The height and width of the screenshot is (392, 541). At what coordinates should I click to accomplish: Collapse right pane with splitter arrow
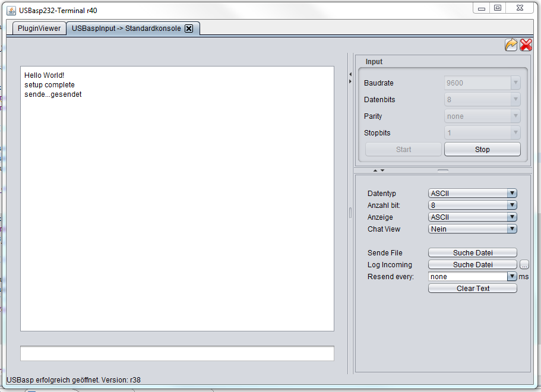point(350,81)
